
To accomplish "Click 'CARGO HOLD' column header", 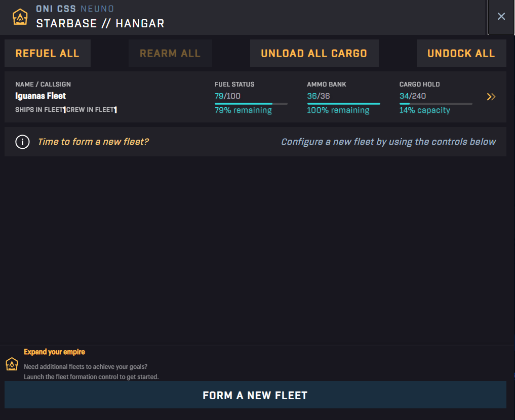I will point(419,85).
